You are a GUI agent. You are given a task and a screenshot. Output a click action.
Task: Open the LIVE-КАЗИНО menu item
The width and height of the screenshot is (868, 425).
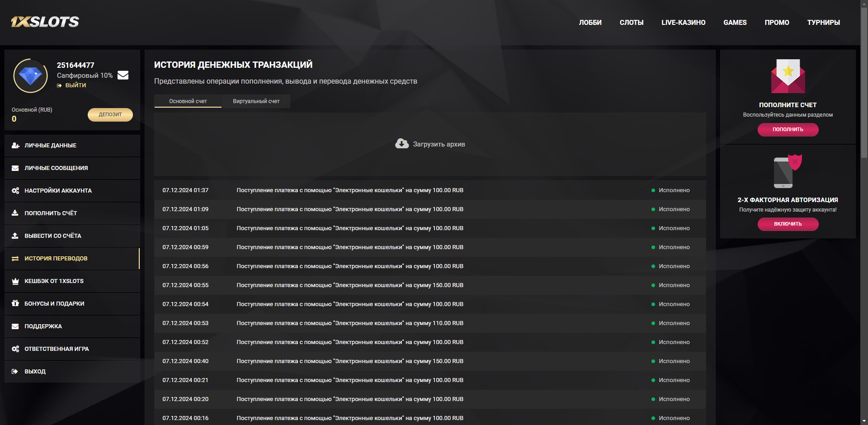click(x=683, y=23)
